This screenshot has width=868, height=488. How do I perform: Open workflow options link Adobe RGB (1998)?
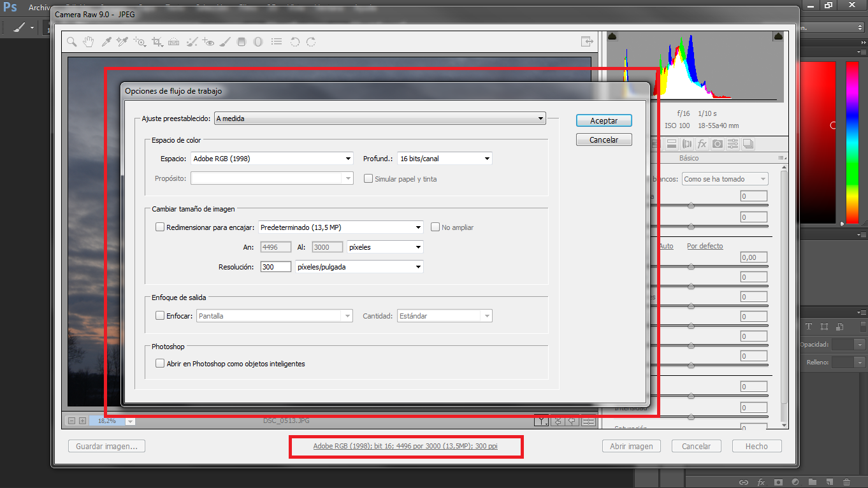[x=405, y=446]
